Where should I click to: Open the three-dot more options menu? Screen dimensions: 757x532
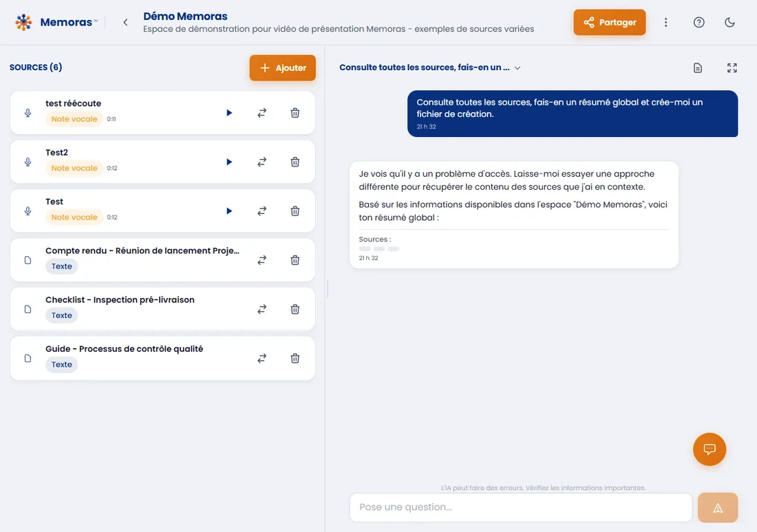[665, 22]
